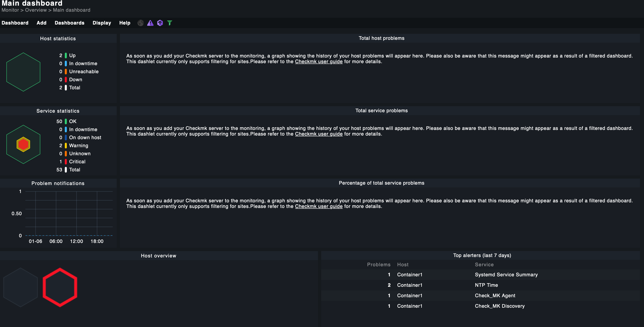644x327 pixels.
Task: Open the Display menu
Action: 102,23
